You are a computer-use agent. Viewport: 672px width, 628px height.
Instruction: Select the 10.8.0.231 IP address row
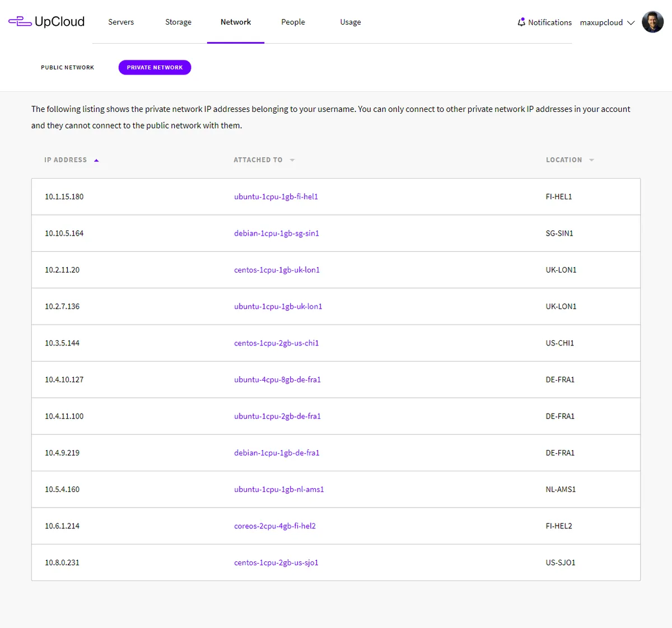pyautogui.click(x=62, y=563)
